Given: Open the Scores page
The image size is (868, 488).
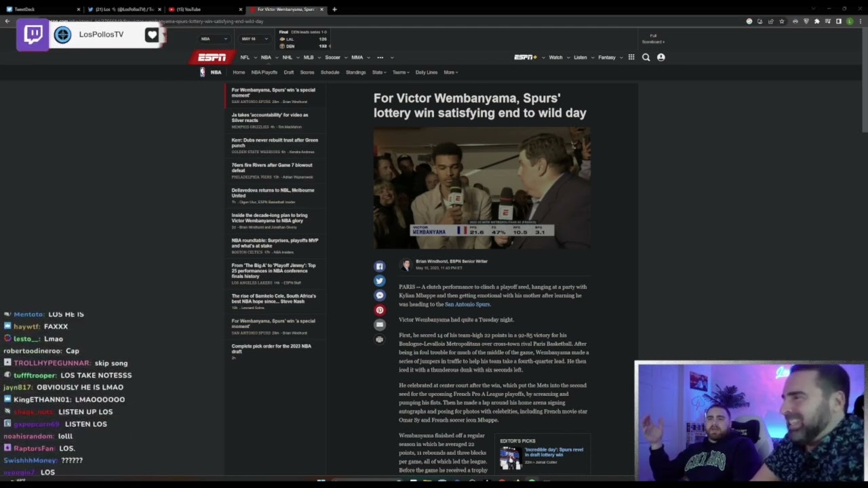Looking at the screenshot, I should coord(307,73).
